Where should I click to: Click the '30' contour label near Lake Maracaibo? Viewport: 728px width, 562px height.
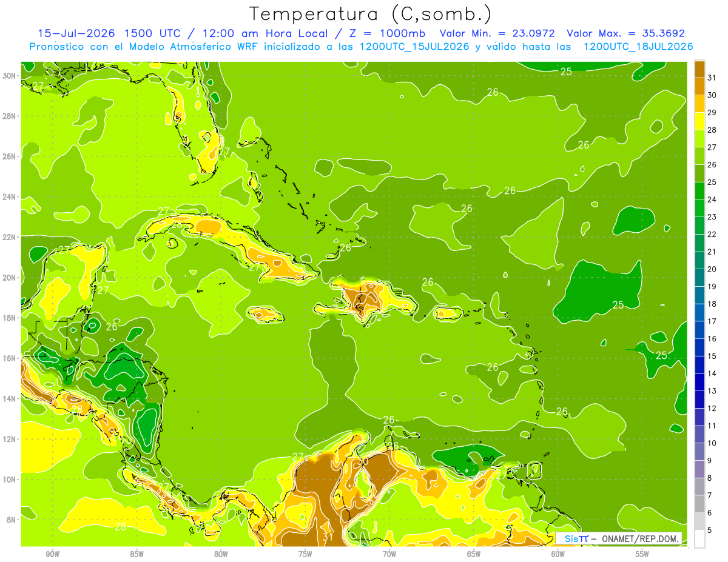coord(363,461)
